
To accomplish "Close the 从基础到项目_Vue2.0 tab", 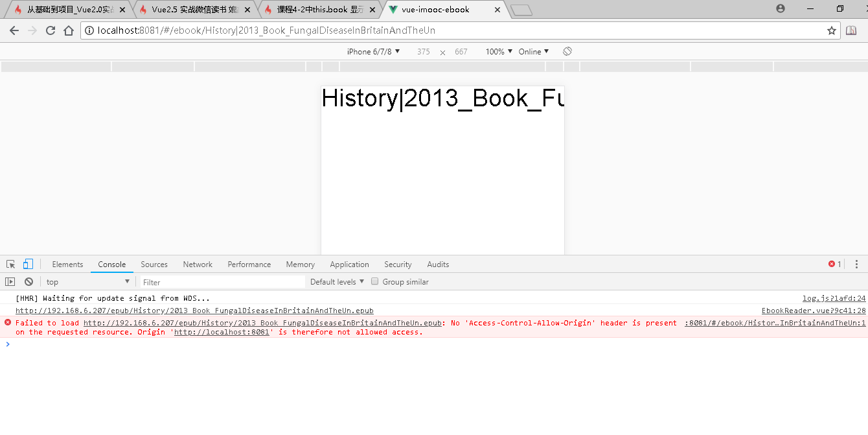I will pyautogui.click(x=122, y=10).
